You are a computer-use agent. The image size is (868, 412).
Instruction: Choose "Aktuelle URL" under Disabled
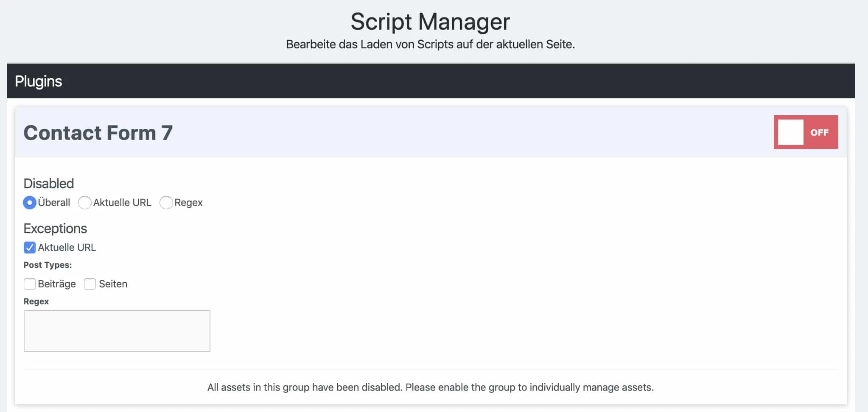(x=85, y=203)
